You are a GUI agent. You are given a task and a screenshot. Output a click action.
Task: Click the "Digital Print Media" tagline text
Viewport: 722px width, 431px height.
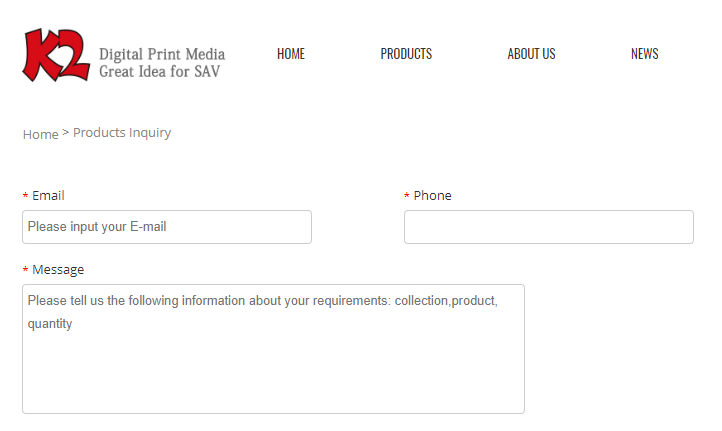pyautogui.click(x=162, y=54)
